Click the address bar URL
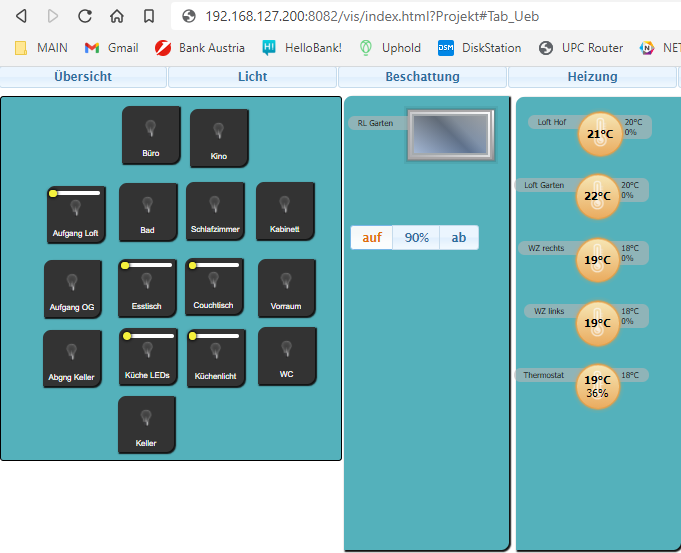The width and height of the screenshot is (681, 553). pos(372,17)
